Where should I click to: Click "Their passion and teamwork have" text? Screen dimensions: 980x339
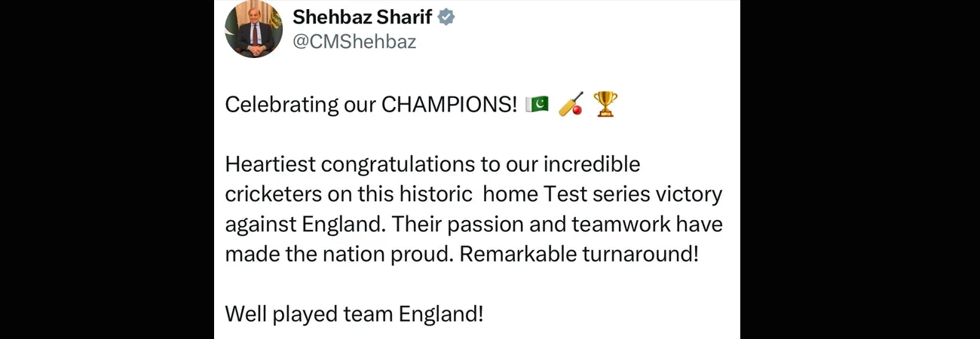(x=558, y=224)
